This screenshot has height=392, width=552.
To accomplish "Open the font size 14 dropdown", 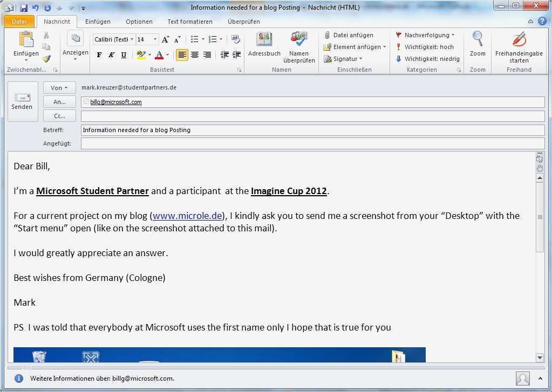I will 155,39.
